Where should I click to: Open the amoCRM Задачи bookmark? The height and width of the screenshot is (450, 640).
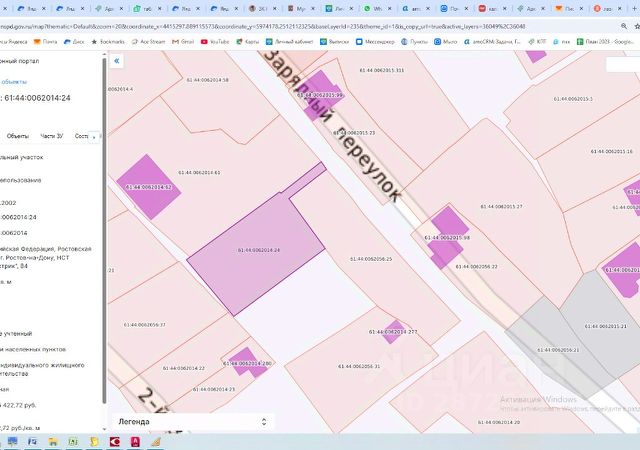click(x=492, y=42)
